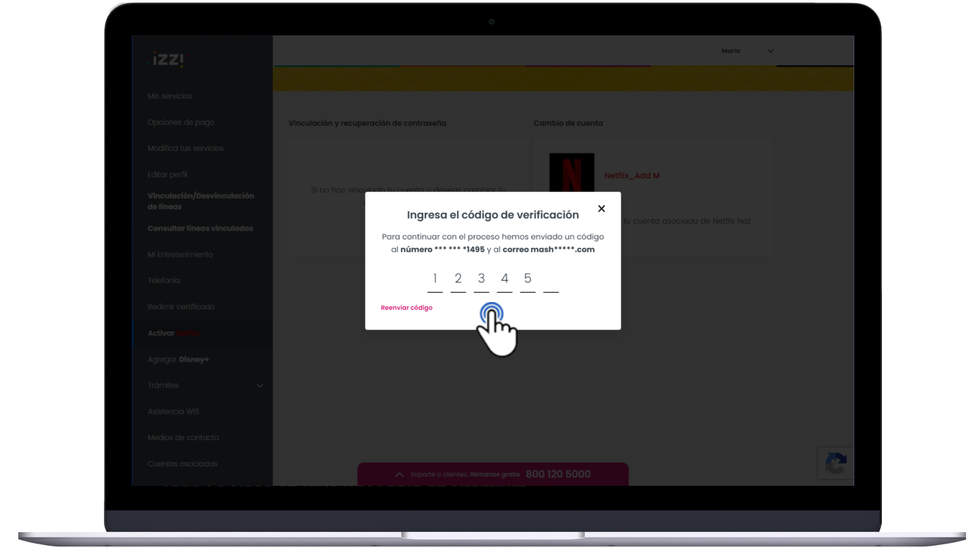
Task: Click Cambio de cuenta heading
Action: 568,123
